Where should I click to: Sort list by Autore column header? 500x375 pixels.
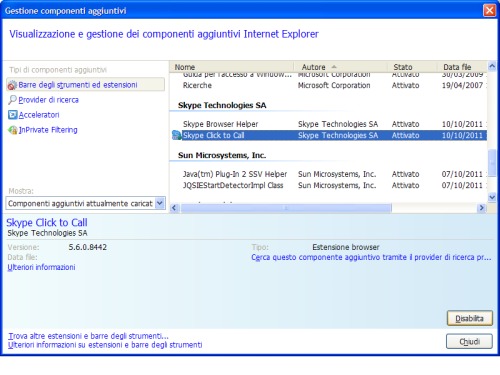click(x=340, y=67)
